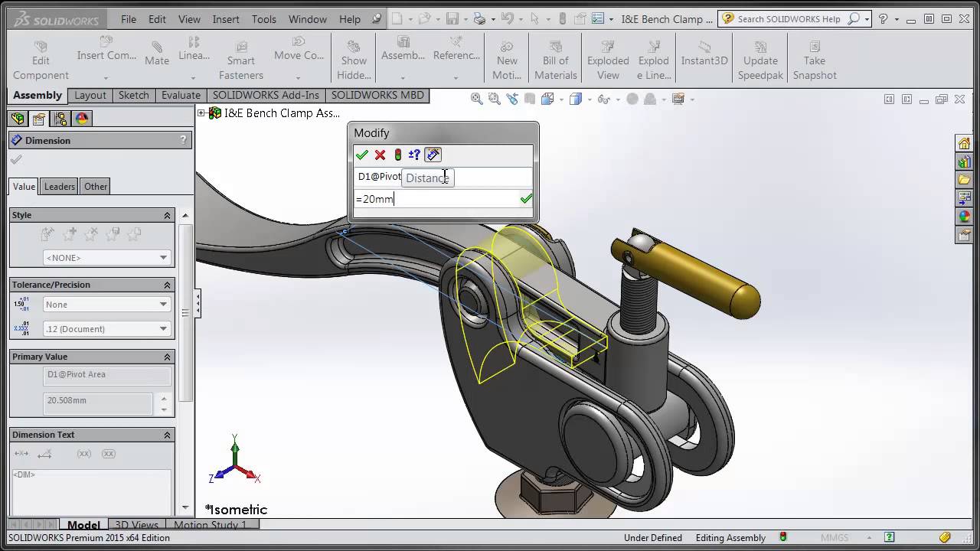
Task: Click the Search SOLIDWORKS Help box
Action: tap(789, 19)
